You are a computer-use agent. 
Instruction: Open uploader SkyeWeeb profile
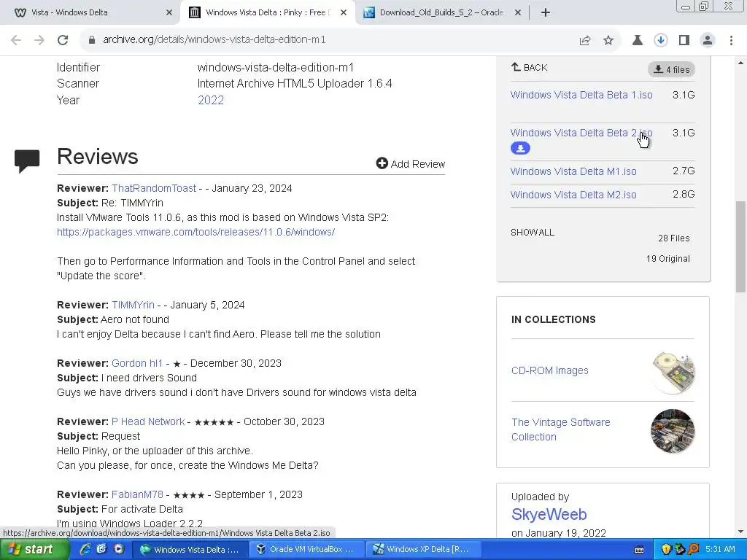click(x=549, y=514)
